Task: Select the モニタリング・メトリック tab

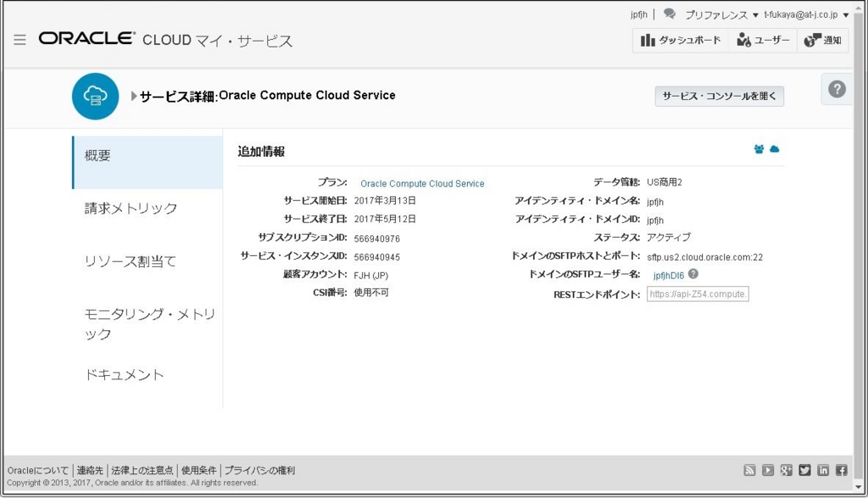Action: coord(149,324)
